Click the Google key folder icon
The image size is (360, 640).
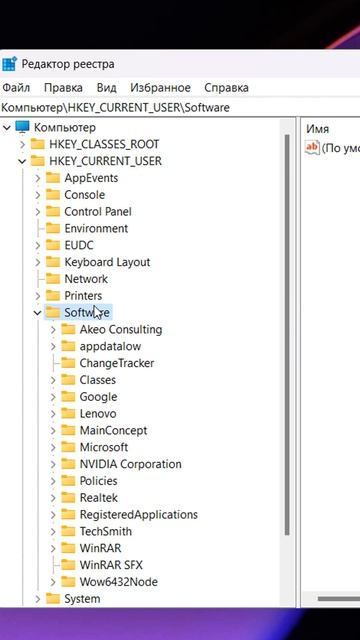pos(68,397)
